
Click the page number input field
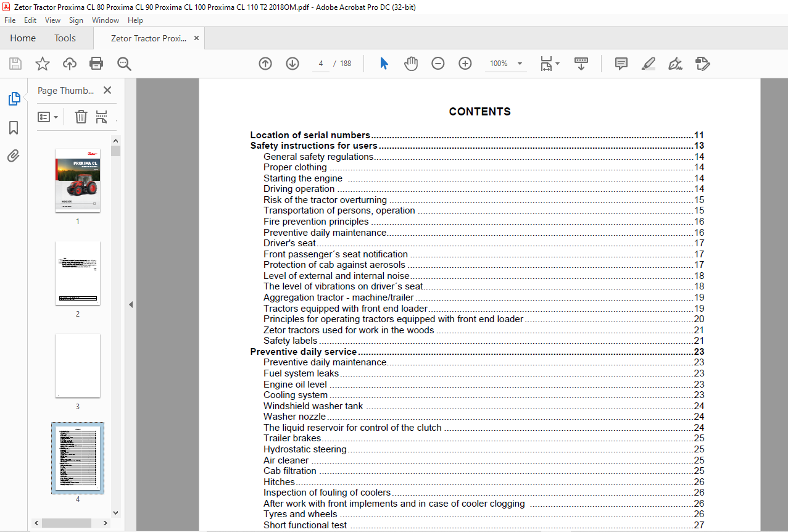[x=321, y=64]
